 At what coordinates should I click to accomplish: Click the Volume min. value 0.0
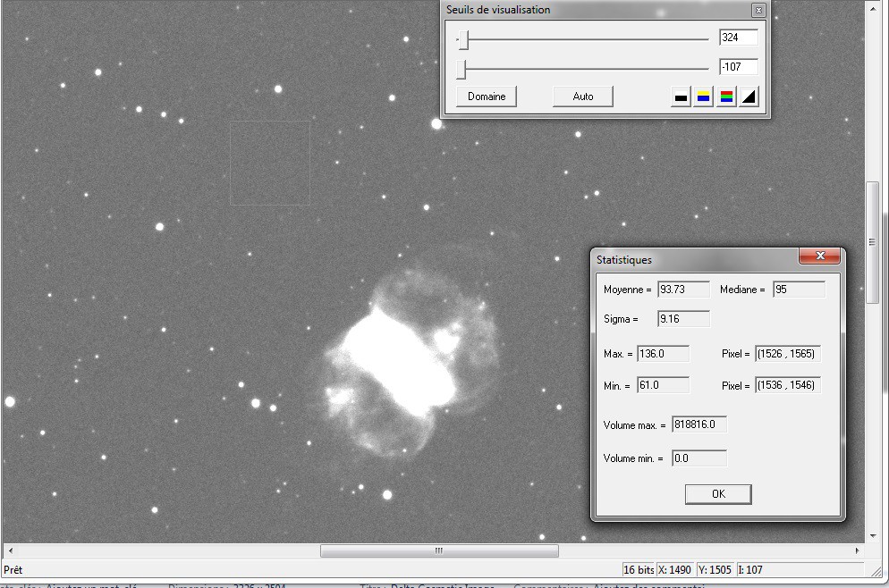(699, 458)
